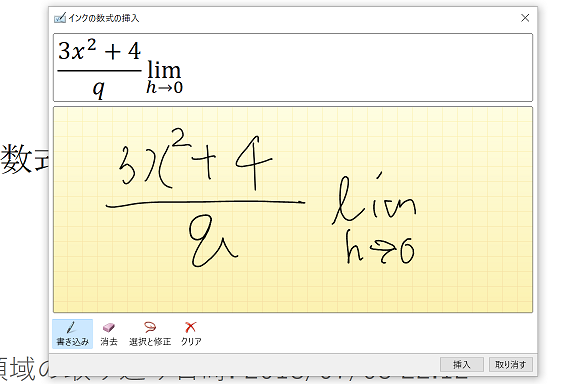Click the handwritten superscript 2
Image resolution: width=576 pixels, height=384 pixels.
point(181,138)
